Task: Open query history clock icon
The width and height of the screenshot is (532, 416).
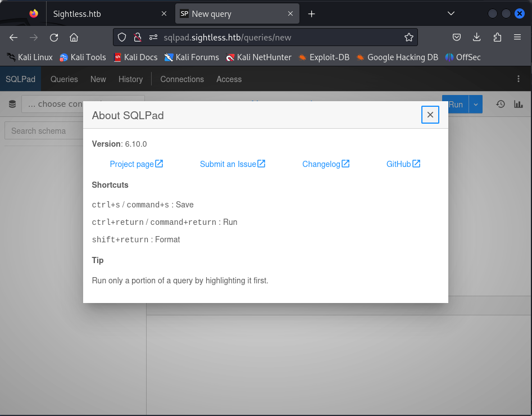Action: [x=501, y=104]
